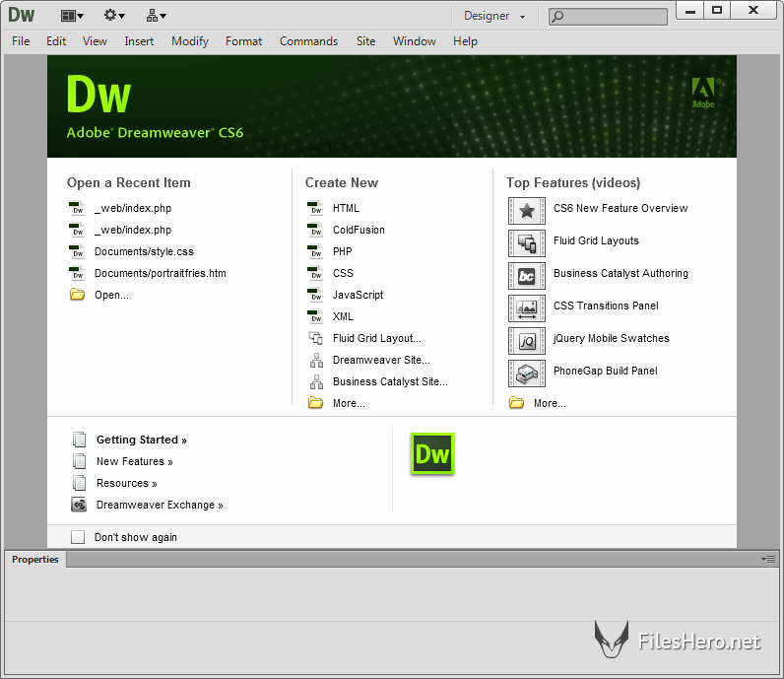Viewport: 784px width, 679px height.
Task: Click the Documents/style.css file icon
Action: (77, 251)
